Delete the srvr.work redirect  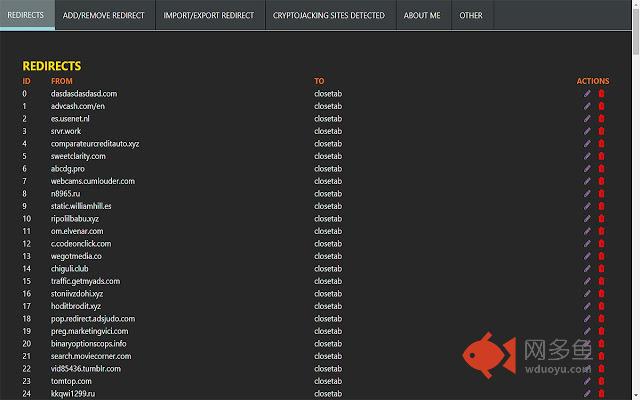tap(601, 131)
